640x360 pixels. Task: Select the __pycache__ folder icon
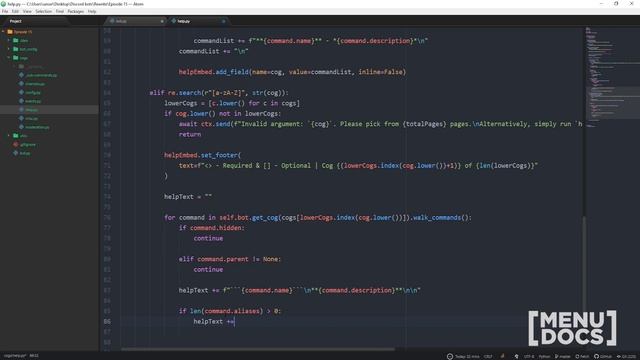pyautogui.click(x=21, y=67)
